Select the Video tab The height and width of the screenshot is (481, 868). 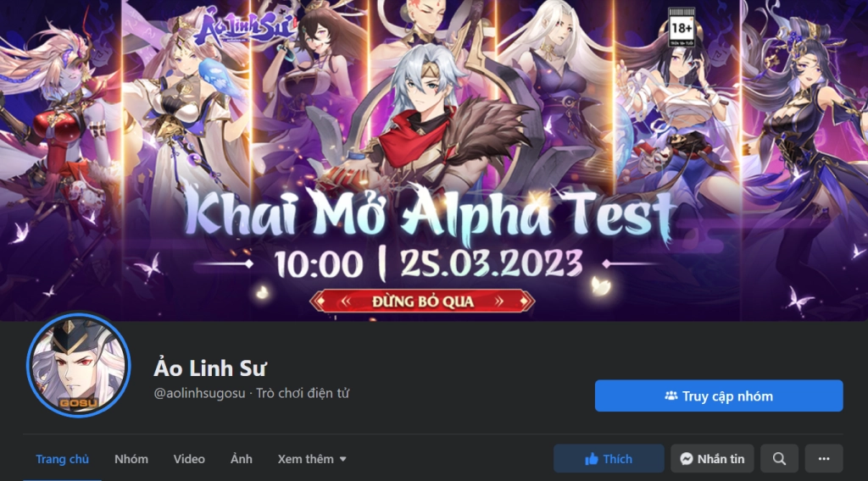coord(189,459)
